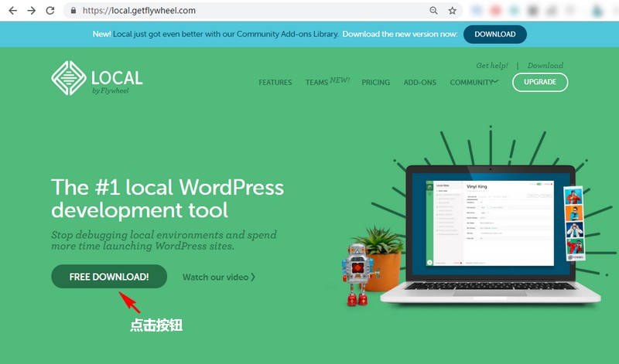Go forward in browser history
This screenshot has width=619, height=364.
32,11
